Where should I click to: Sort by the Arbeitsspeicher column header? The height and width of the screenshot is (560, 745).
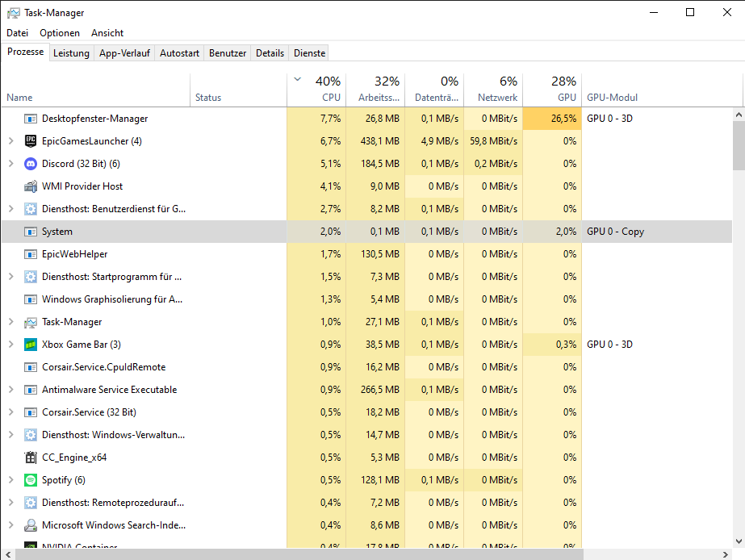coord(375,90)
